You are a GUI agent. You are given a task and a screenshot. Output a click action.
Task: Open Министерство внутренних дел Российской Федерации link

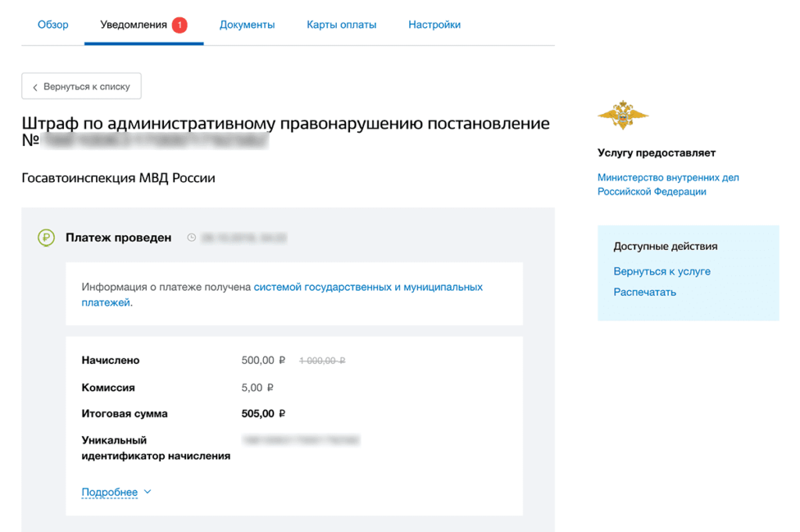tap(668, 184)
